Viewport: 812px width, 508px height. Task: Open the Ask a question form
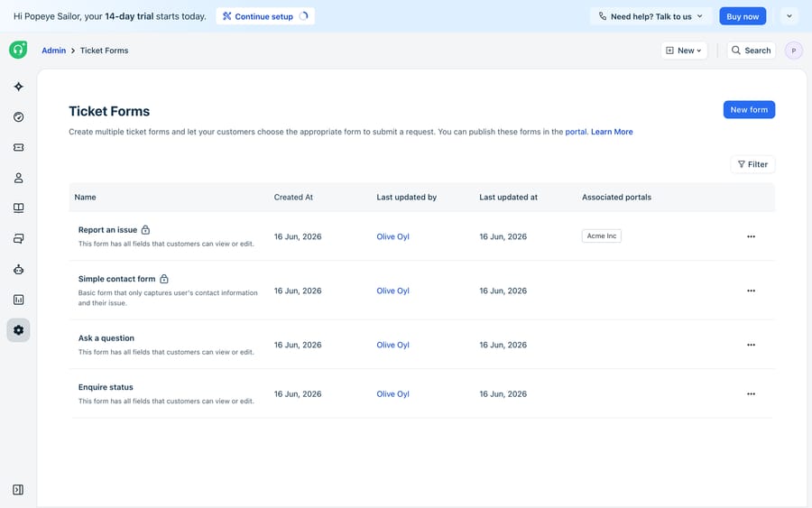point(106,338)
